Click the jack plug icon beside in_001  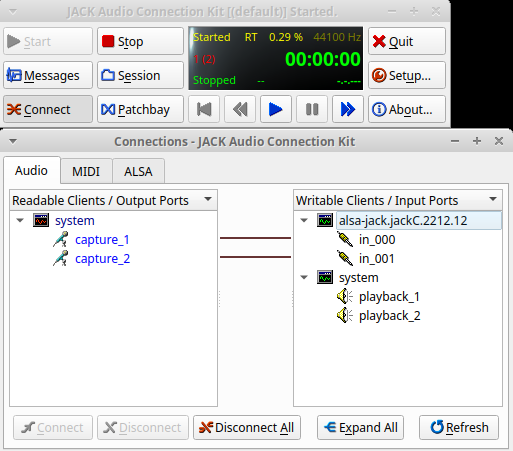click(x=345, y=258)
